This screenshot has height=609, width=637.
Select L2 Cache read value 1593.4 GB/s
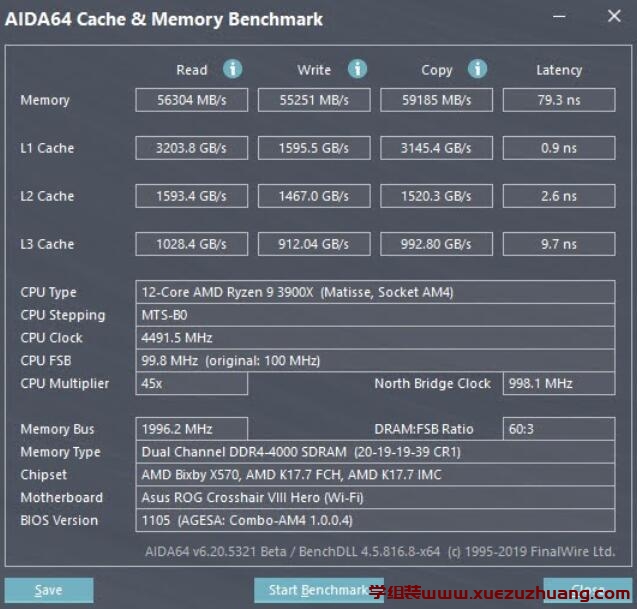point(192,196)
